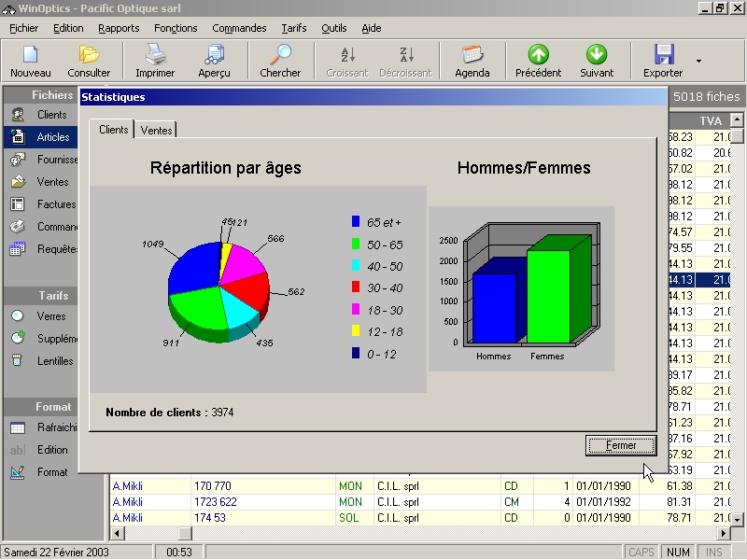Switch to the Ventes tab
Image resolution: width=747 pixels, height=560 pixels.
pyautogui.click(x=156, y=131)
